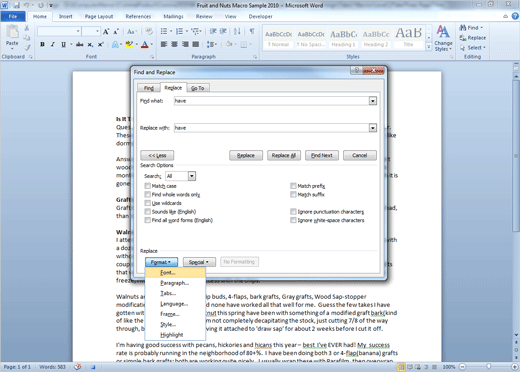This screenshot has height=372, width=520.
Task: Click the Show/Hide paragraph marks icon
Action: pos(252,31)
